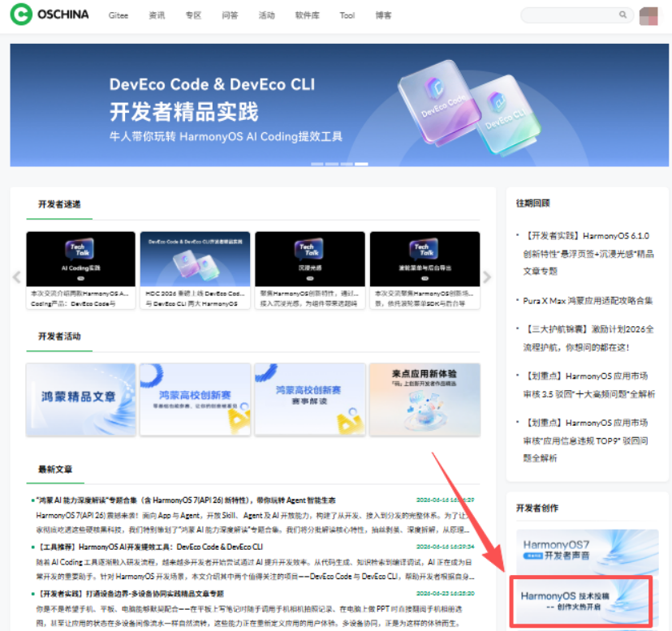672x631 pixels.
Task: Open the 鸿蒙高校创新赛 赛事解读 card
Action: pos(310,400)
